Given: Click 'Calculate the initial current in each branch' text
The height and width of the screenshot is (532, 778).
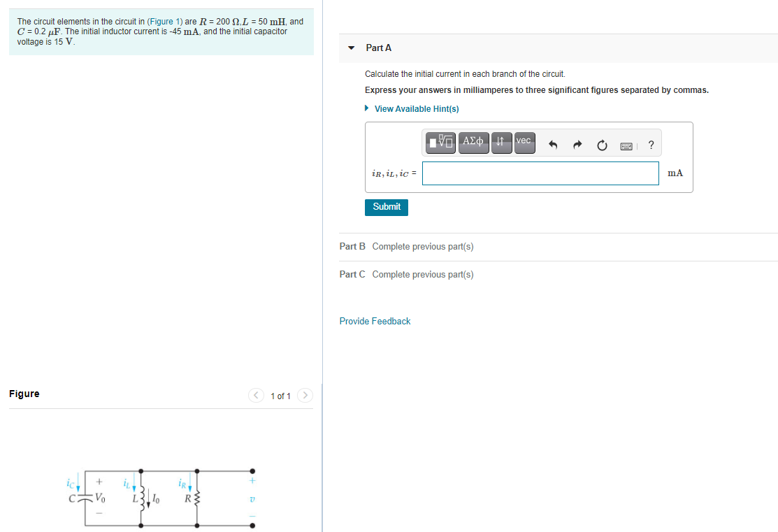Looking at the screenshot, I should tap(465, 74).
